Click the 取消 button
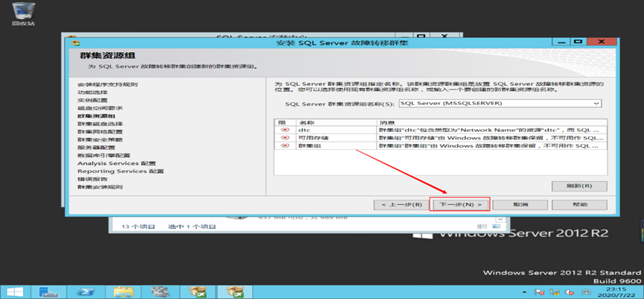This screenshot has width=644, height=299. click(520, 204)
